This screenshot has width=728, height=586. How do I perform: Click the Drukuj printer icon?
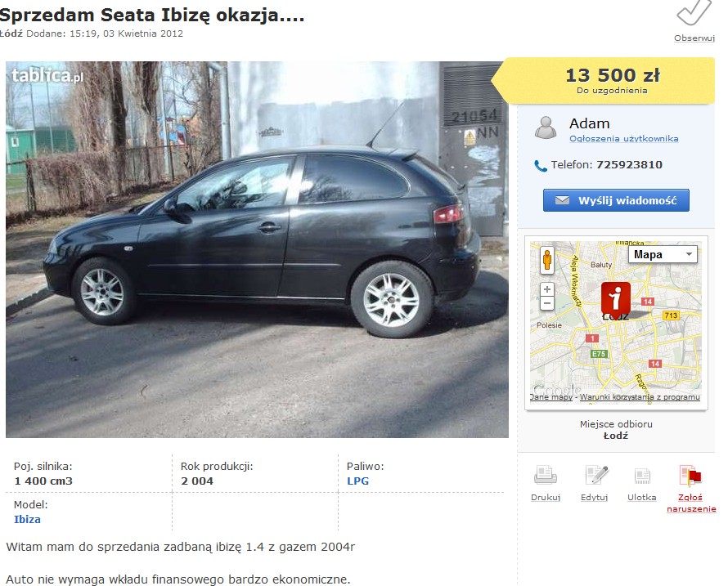pyautogui.click(x=545, y=475)
